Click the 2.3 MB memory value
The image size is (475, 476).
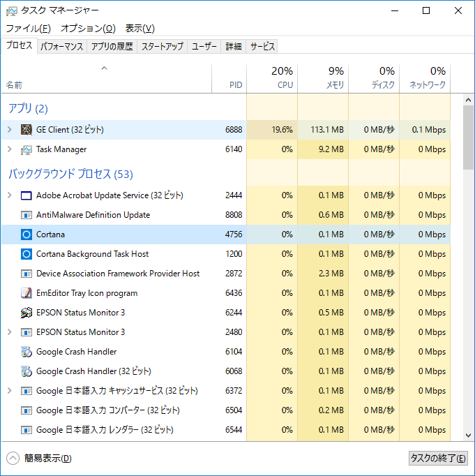(331, 274)
